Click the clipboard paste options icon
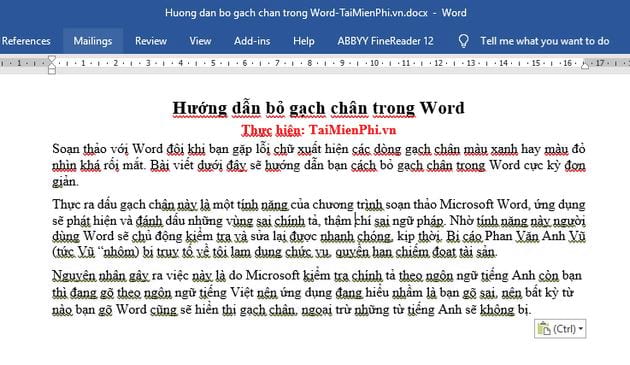630x365 pixels. coord(544,329)
